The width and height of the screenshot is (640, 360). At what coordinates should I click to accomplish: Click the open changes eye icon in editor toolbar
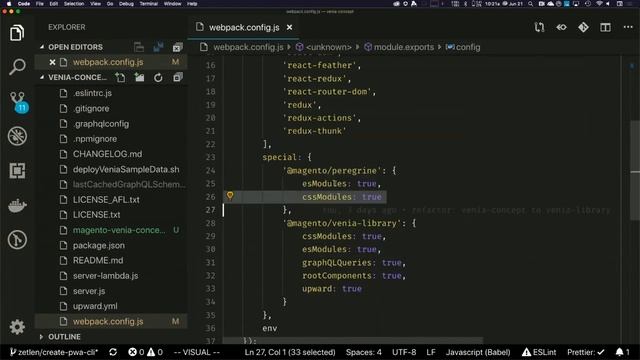tap(561, 27)
